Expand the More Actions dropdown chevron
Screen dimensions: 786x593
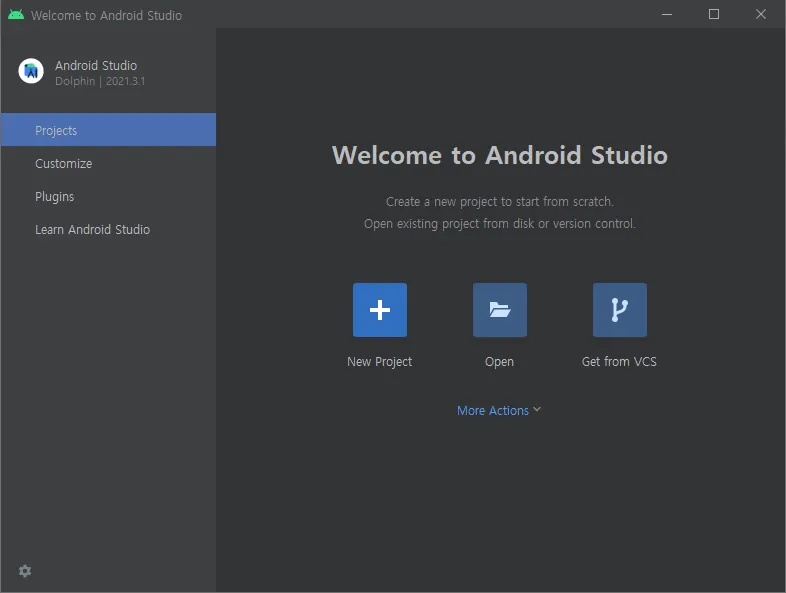pyautogui.click(x=537, y=410)
